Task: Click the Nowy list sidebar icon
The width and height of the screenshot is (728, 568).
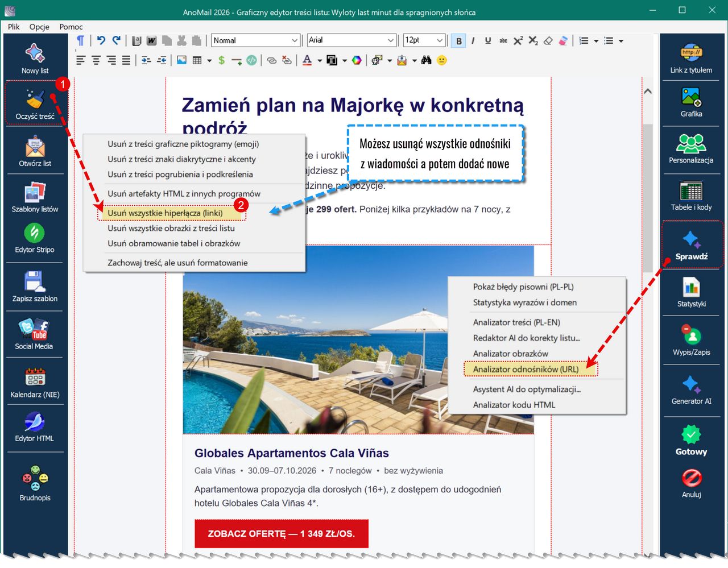Action: pyautogui.click(x=35, y=58)
